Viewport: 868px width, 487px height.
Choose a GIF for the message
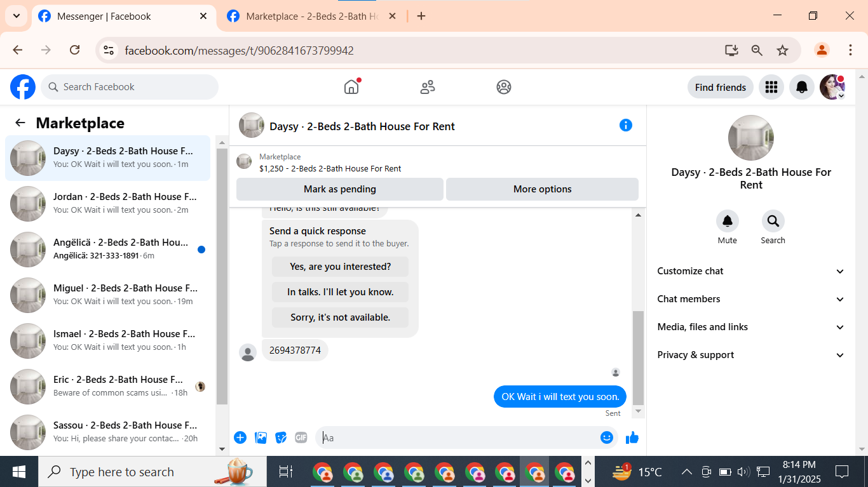301,437
